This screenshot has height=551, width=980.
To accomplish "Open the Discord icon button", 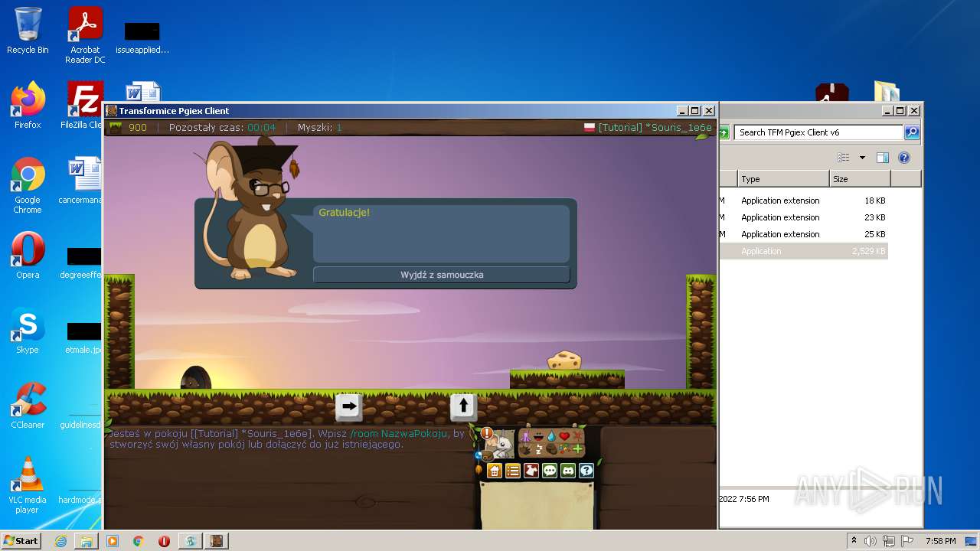I will pyautogui.click(x=568, y=471).
